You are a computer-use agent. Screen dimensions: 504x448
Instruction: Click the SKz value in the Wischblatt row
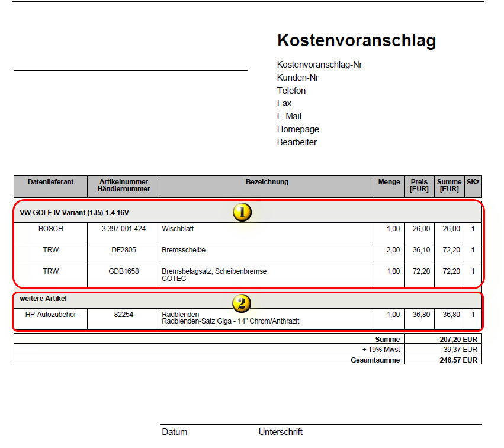[x=473, y=229]
